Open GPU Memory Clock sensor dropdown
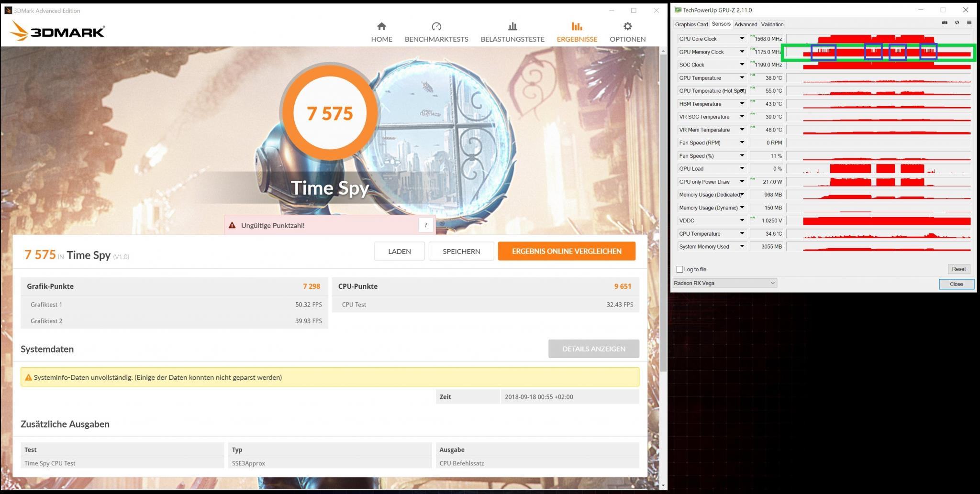This screenshot has width=980, height=494. (742, 52)
